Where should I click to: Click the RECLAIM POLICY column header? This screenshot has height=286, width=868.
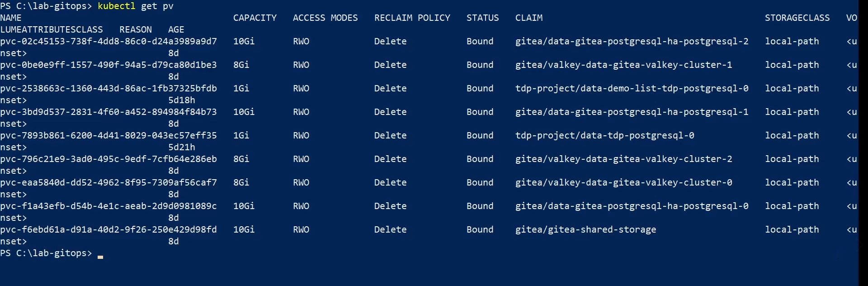[412, 18]
